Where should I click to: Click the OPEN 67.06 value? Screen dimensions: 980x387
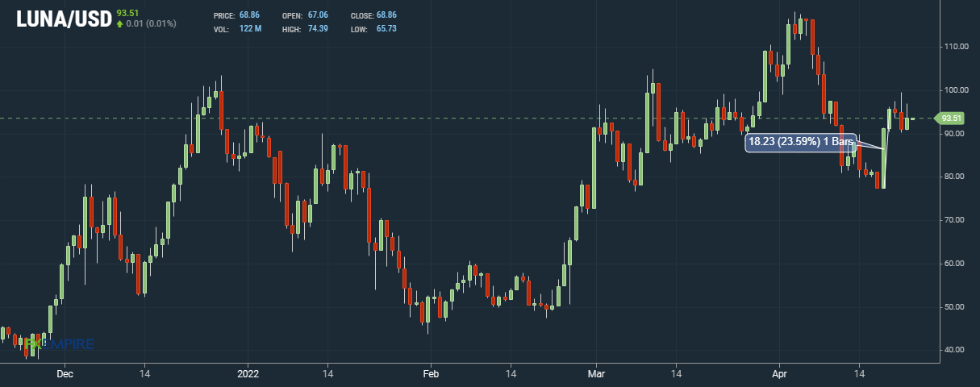point(320,16)
